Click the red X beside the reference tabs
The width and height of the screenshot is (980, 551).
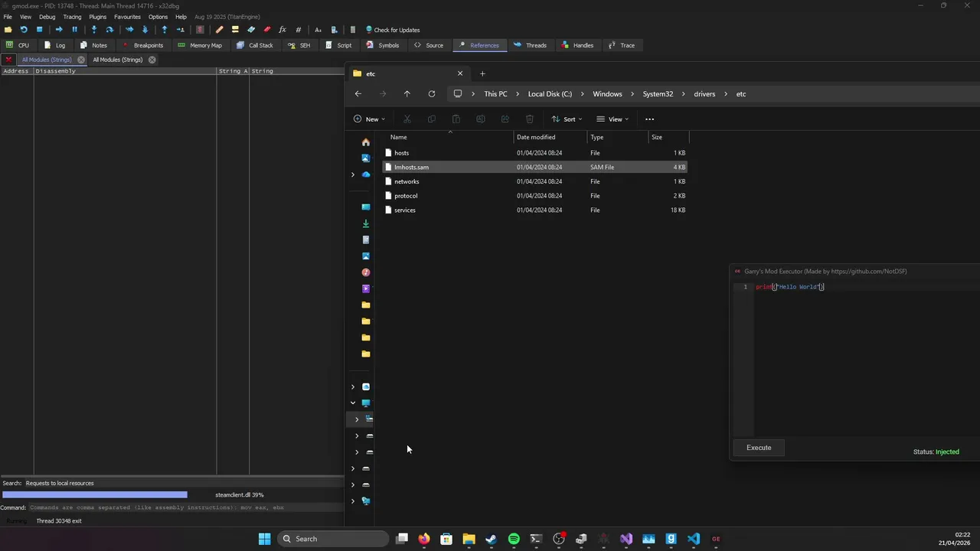tap(8, 60)
